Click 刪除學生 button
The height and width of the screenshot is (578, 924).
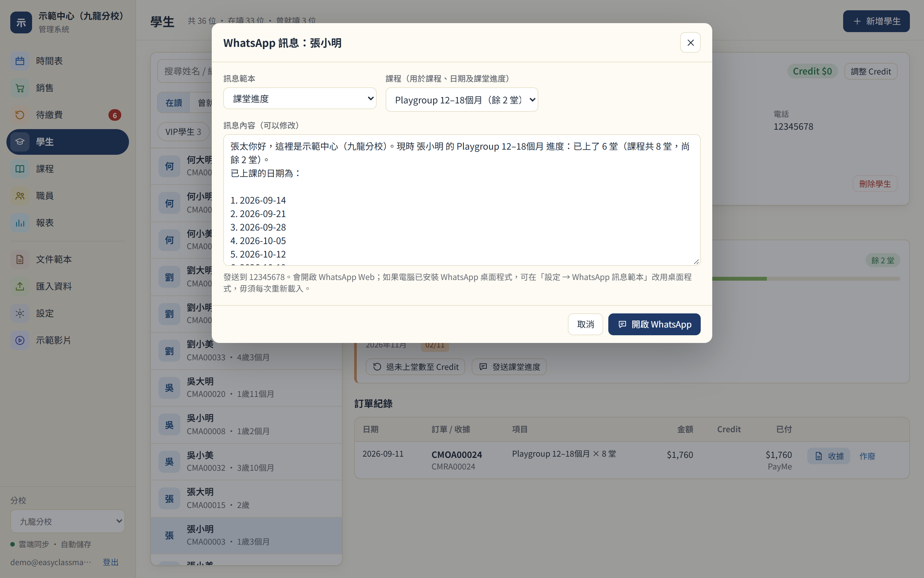pos(875,184)
